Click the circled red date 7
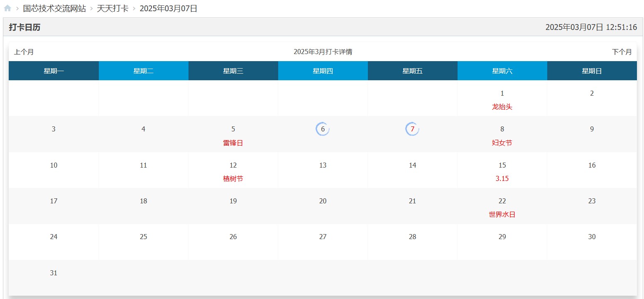Viewport: 644px width, 299px height. 412,129
